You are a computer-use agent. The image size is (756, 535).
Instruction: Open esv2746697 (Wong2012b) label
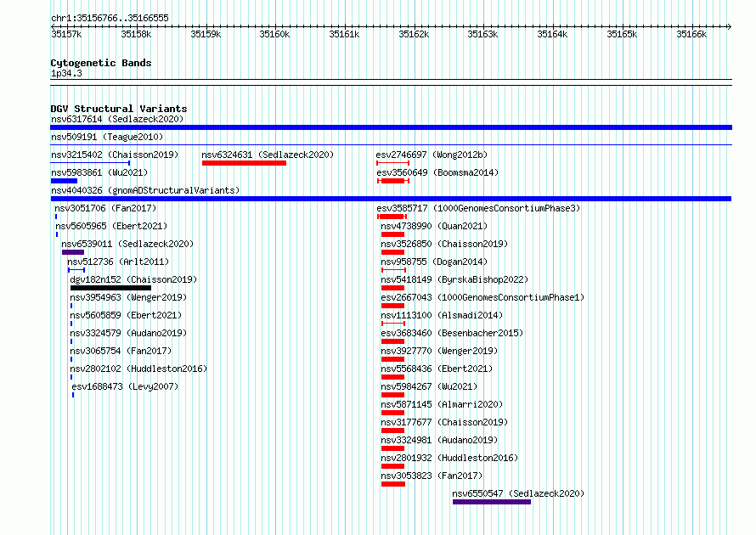[432, 155]
